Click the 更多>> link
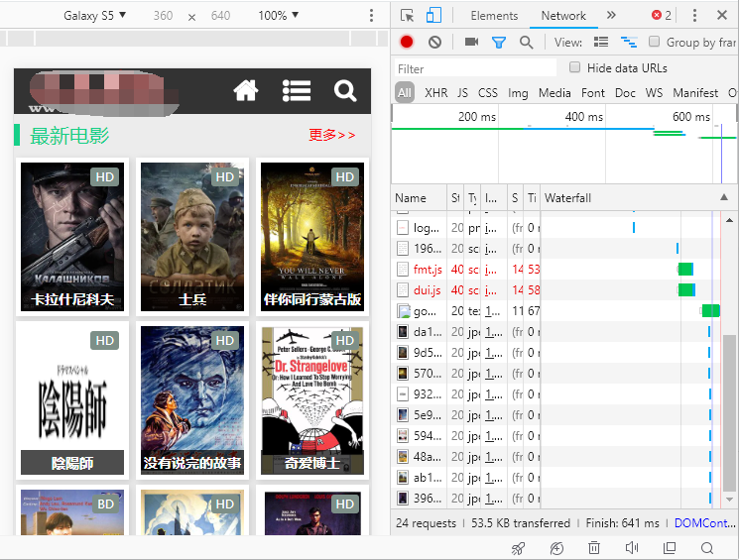The height and width of the screenshot is (560, 739). click(x=331, y=135)
